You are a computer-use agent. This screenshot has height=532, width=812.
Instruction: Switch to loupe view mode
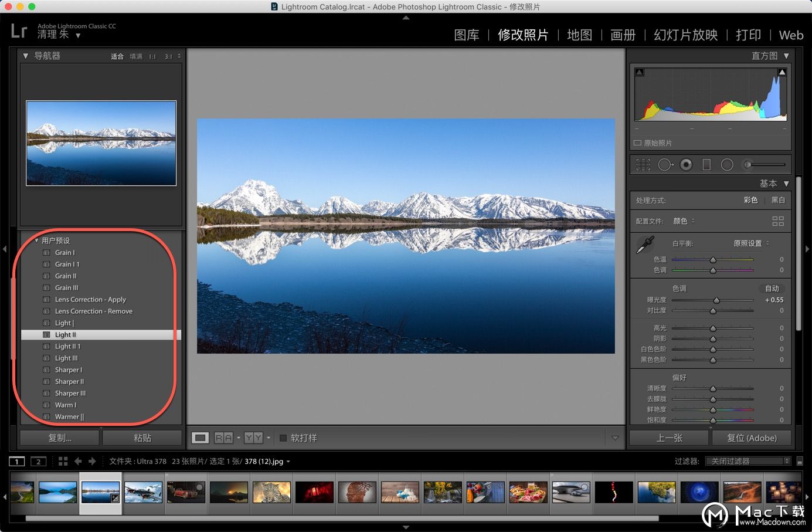coord(201,438)
